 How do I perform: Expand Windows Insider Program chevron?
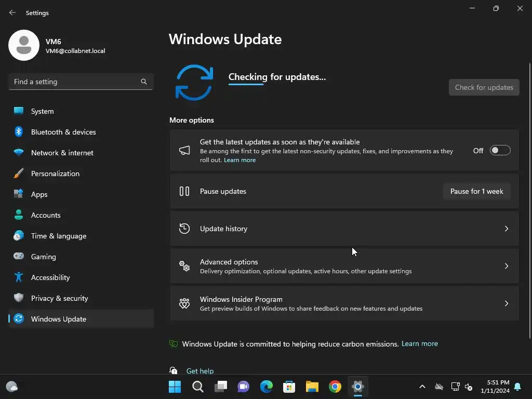(506, 303)
